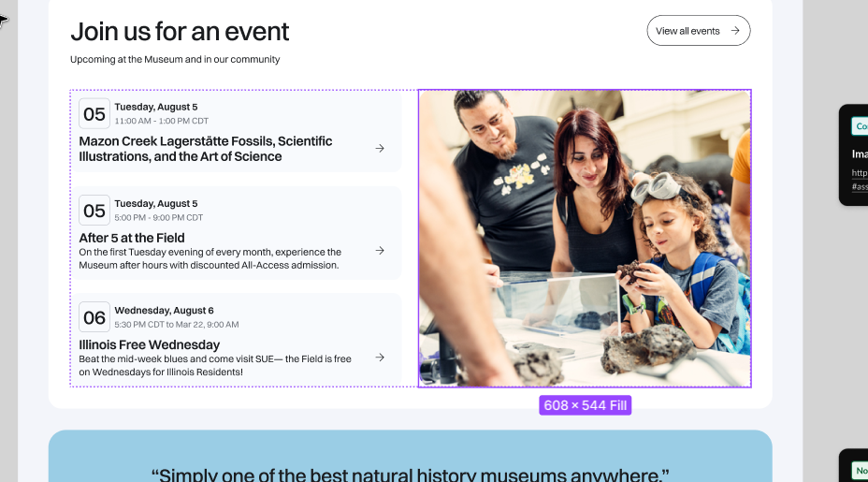The height and width of the screenshot is (482, 868).
Task: Click the arrow on After 5 at the Field
Action: pos(380,251)
